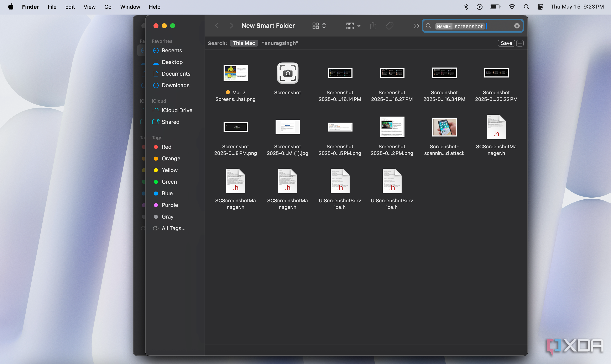Click the Share toolbar icon
The image size is (611, 364).
[373, 26]
